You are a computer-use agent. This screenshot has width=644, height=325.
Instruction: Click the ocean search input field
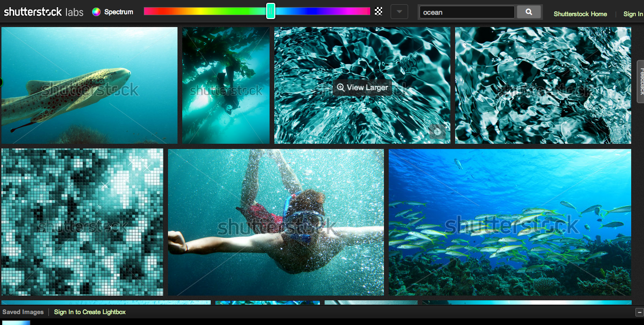coord(467,12)
